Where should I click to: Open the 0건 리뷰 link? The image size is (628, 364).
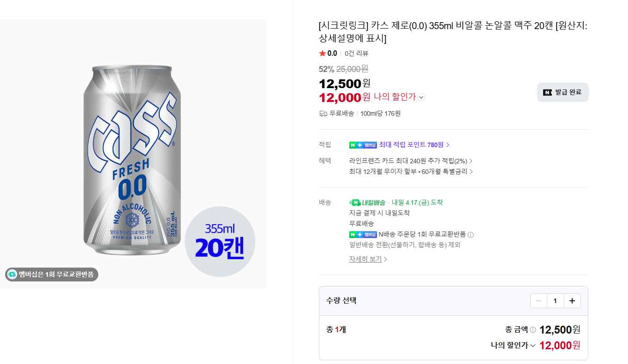[x=358, y=53]
